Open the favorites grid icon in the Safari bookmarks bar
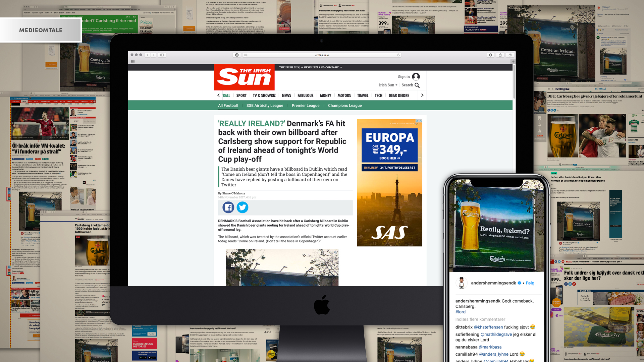The image size is (644, 362). tap(133, 62)
